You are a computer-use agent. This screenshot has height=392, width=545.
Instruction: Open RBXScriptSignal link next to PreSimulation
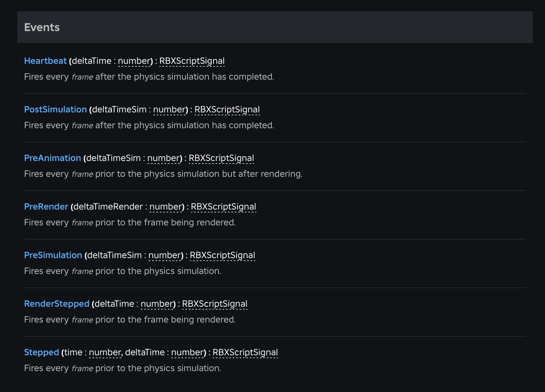coord(222,255)
